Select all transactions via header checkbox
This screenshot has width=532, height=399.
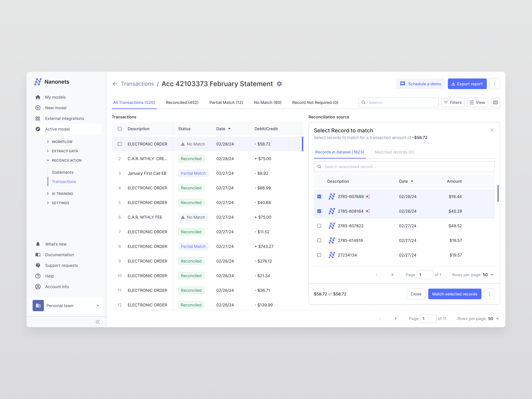click(120, 129)
